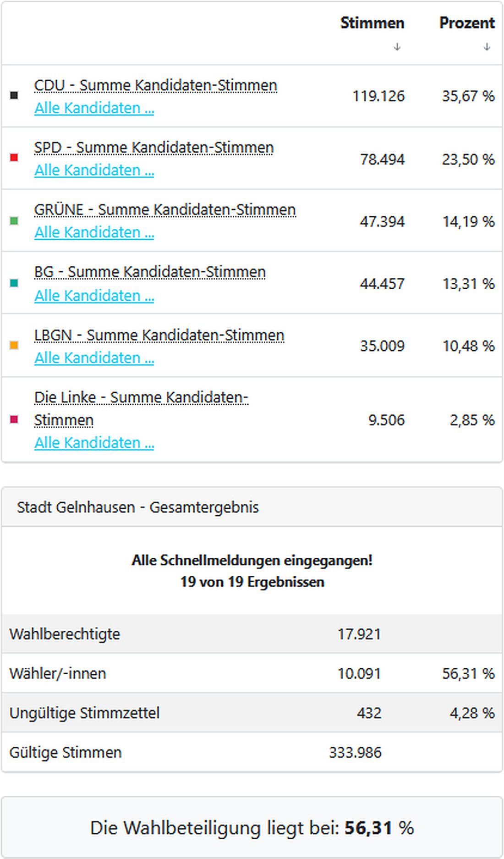Select the Stadt Gelnhausen - Gesamtergebnis header

137,507
